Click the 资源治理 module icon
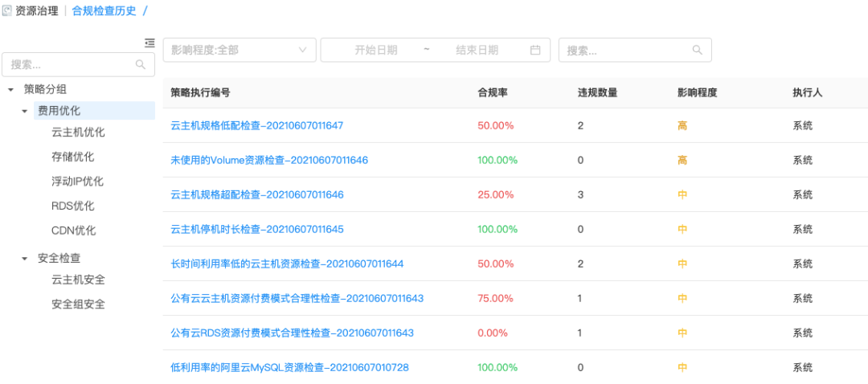868x384 pixels. click(6, 10)
